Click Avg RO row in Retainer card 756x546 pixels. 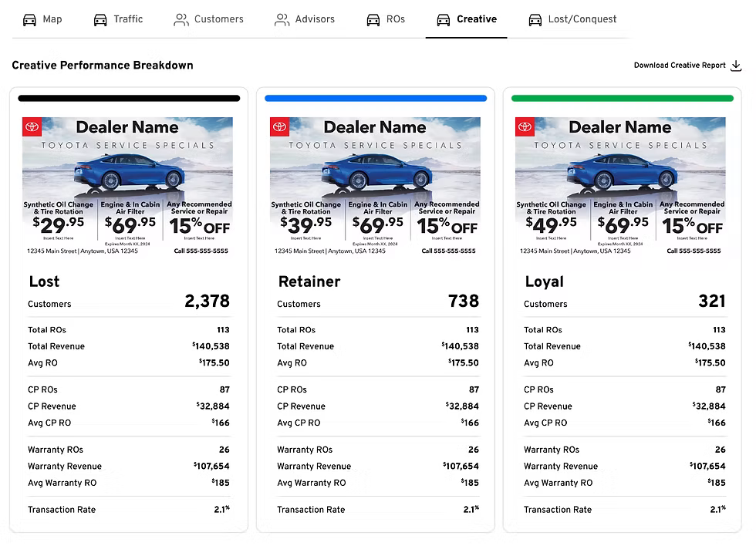coord(378,363)
